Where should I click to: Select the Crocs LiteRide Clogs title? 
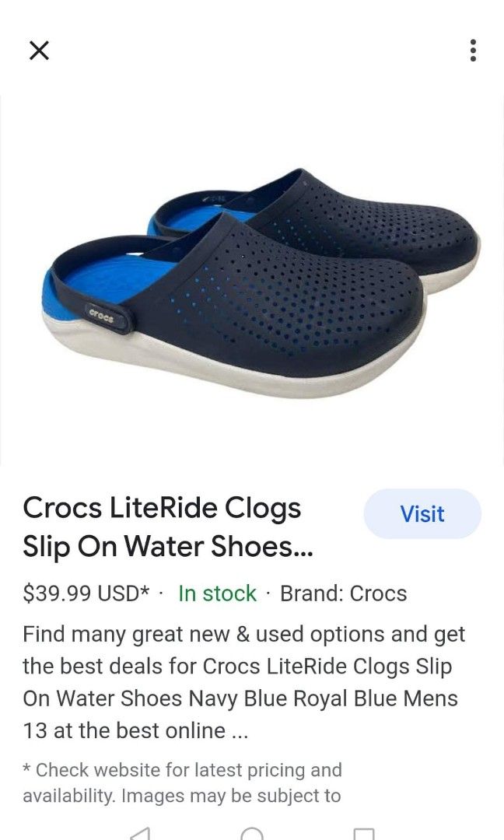[x=168, y=527]
